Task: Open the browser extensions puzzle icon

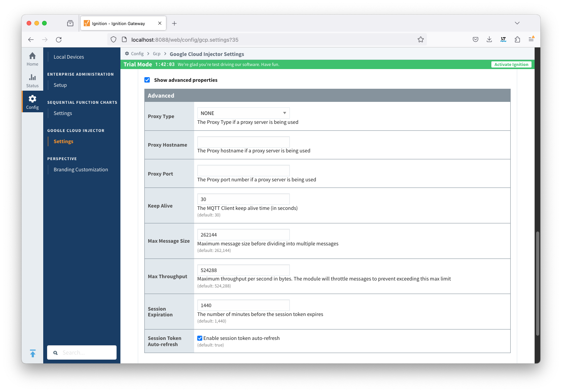Action: coord(517,39)
